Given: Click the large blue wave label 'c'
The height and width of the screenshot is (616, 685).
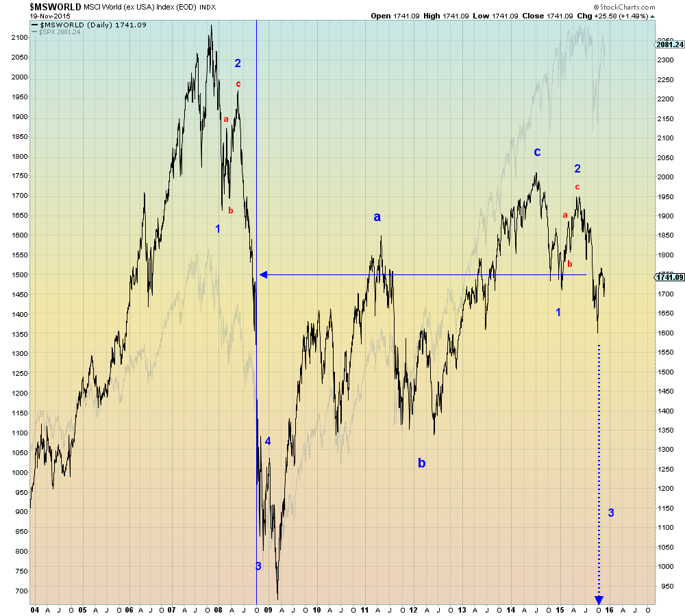Looking at the screenshot, I should click(537, 152).
